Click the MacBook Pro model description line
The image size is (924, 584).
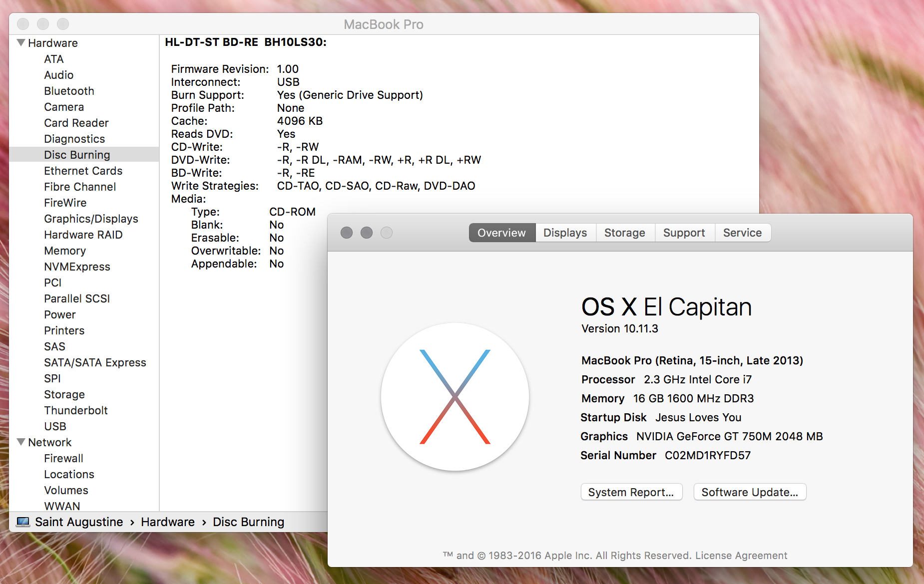coord(692,360)
